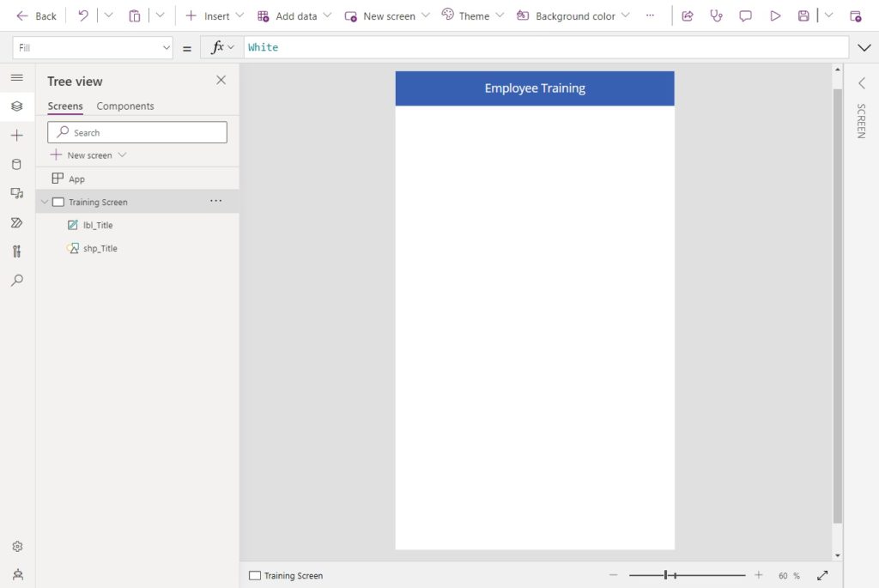The height and width of the screenshot is (588, 879).
Task: Open the Fill property dropdown
Action: (93, 48)
